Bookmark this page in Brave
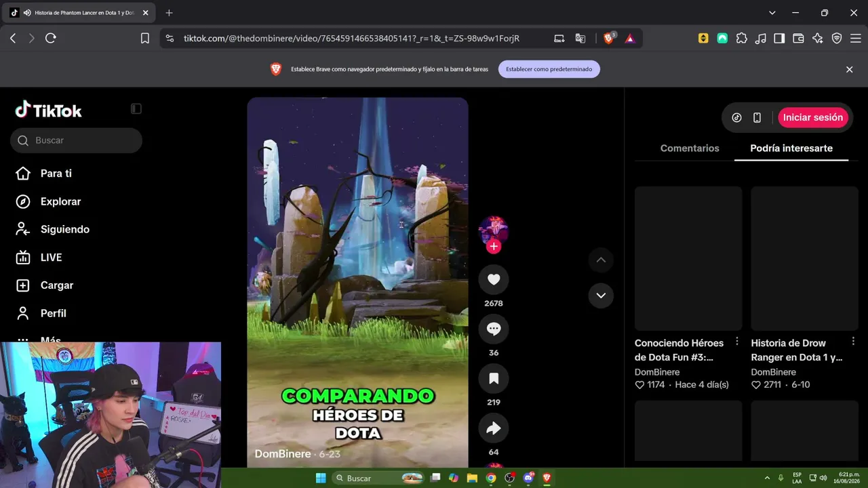The height and width of the screenshot is (488, 868). pos(145,39)
